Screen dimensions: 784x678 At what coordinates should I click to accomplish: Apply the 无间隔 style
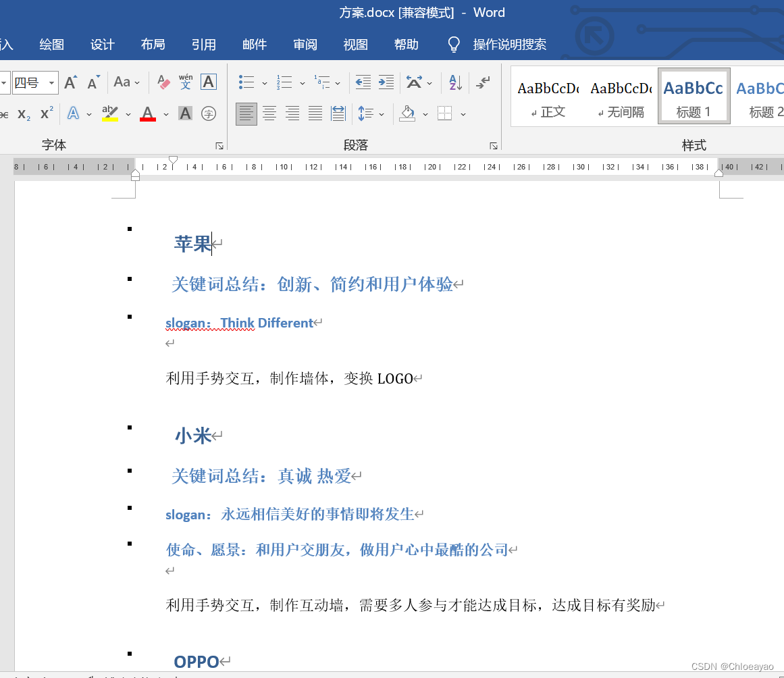[621, 98]
